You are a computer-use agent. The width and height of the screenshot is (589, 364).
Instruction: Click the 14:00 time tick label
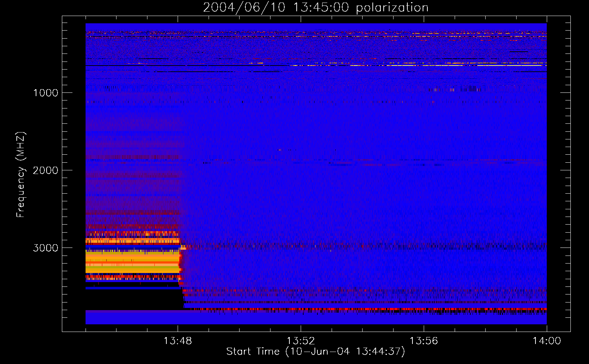[547, 341]
